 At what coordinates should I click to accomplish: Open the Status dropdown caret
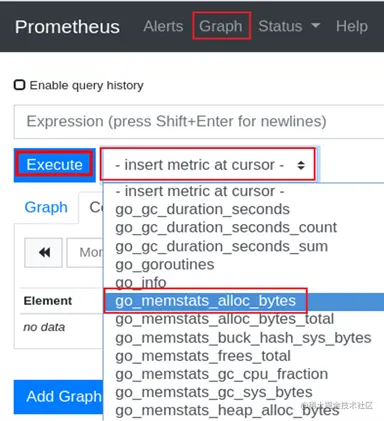315,26
